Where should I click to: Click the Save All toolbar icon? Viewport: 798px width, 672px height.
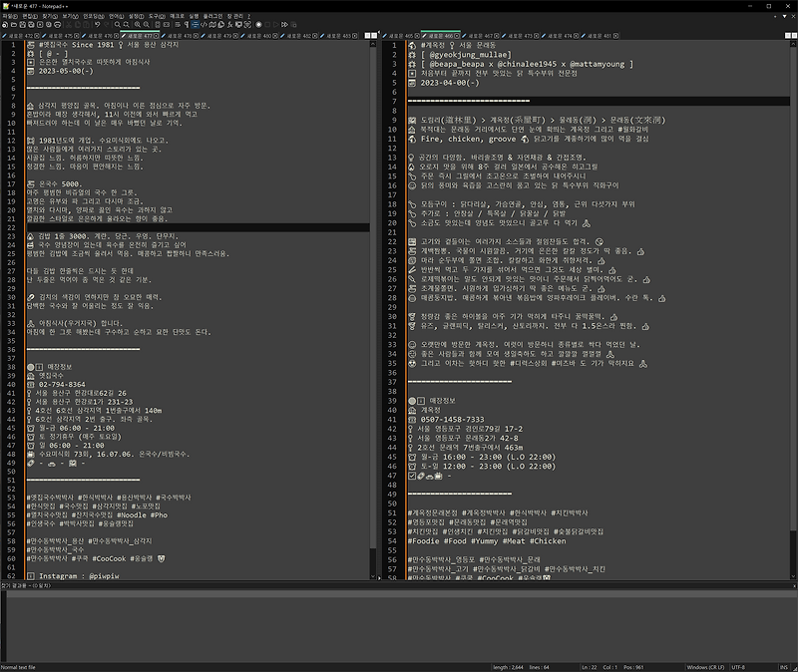click(31, 24)
